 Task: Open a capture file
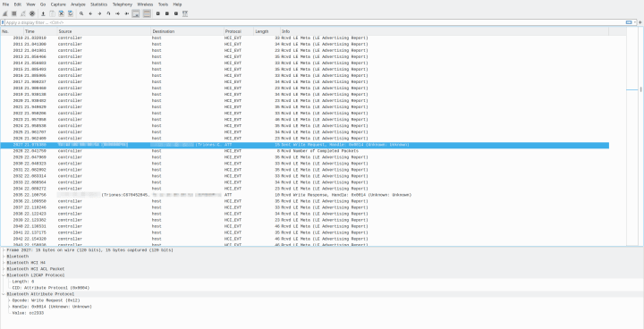coord(43,13)
